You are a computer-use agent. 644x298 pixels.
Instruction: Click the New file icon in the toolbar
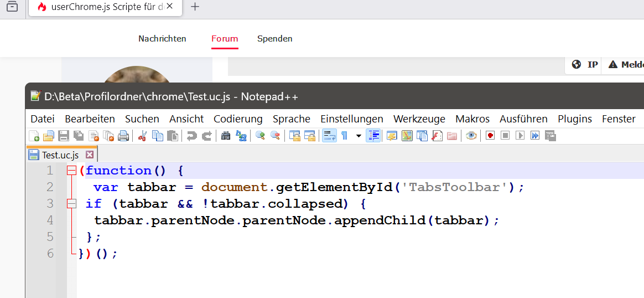[x=34, y=136]
